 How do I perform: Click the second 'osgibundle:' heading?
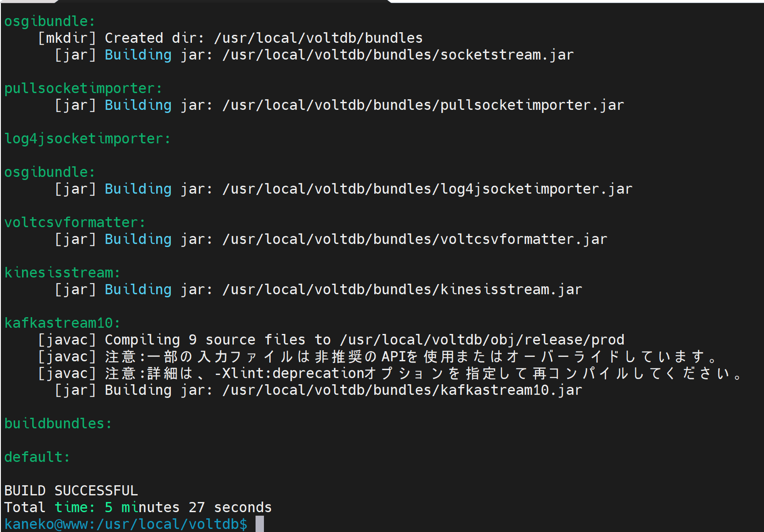49,172
